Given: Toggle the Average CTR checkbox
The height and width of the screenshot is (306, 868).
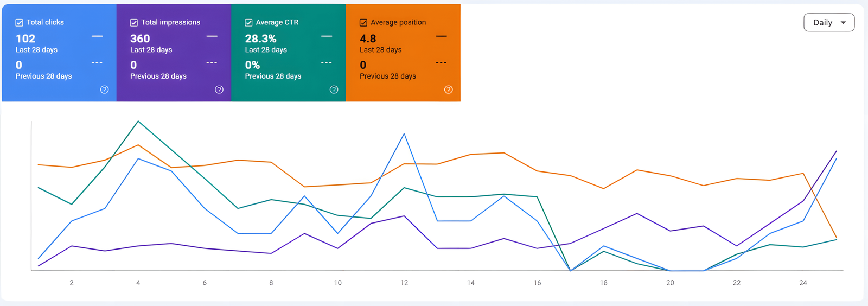Looking at the screenshot, I should pos(248,23).
